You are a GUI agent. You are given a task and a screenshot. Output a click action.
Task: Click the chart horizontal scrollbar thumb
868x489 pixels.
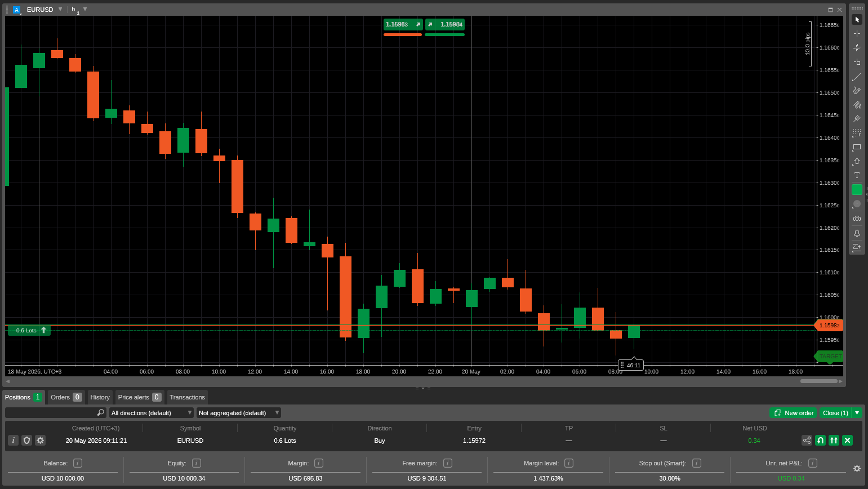point(819,381)
